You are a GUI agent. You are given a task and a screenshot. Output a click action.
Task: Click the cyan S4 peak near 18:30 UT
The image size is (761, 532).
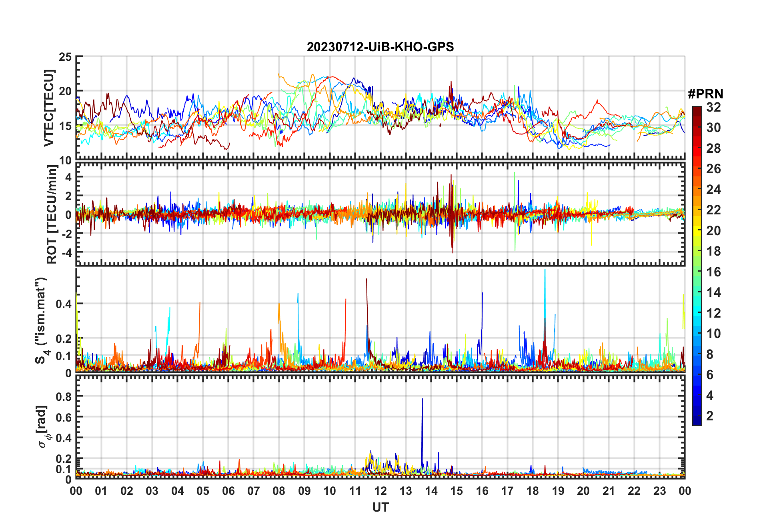click(x=545, y=304)
